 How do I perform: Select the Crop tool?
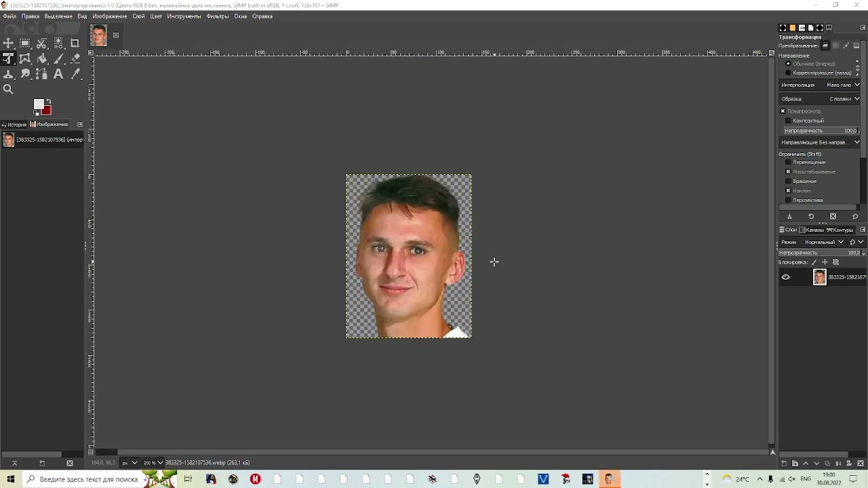75,43
